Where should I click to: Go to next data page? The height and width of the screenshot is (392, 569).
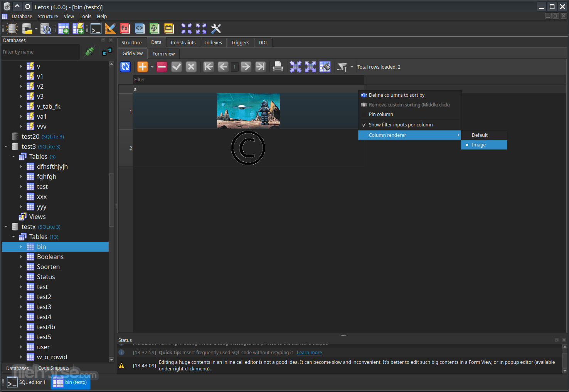point(246,67)
